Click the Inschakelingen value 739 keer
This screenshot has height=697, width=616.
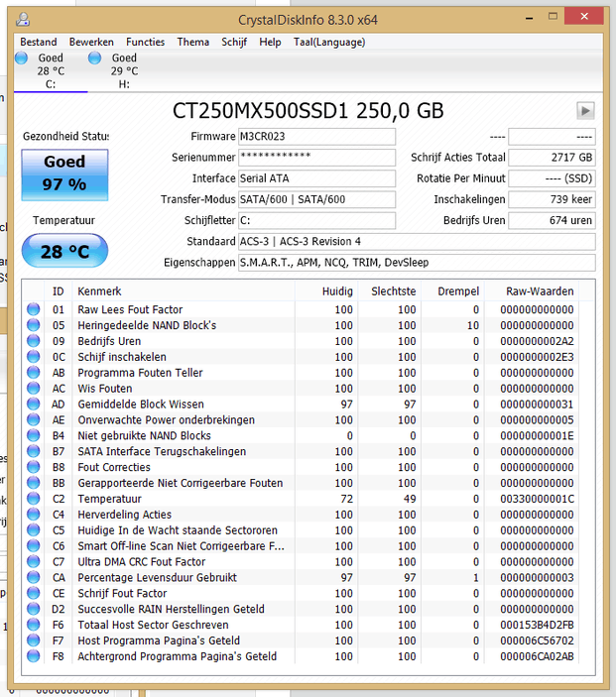(x=552, y=199)
